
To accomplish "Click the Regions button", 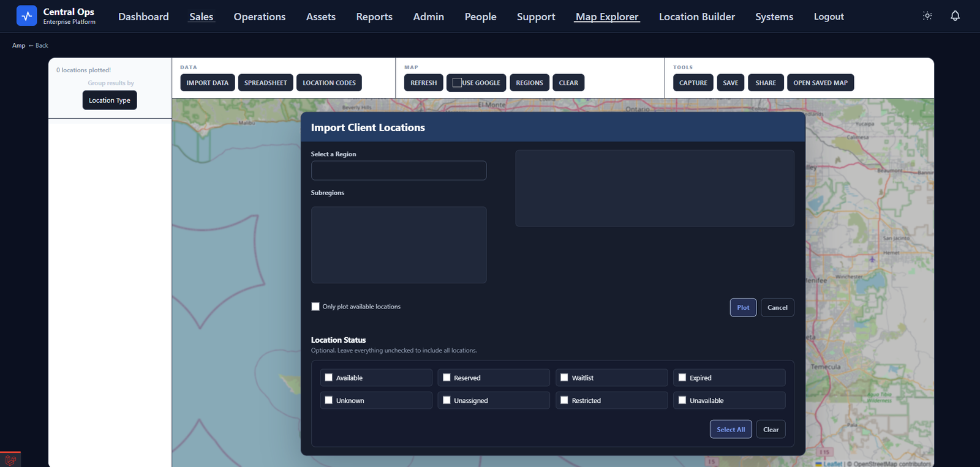I will pos(529,83).
